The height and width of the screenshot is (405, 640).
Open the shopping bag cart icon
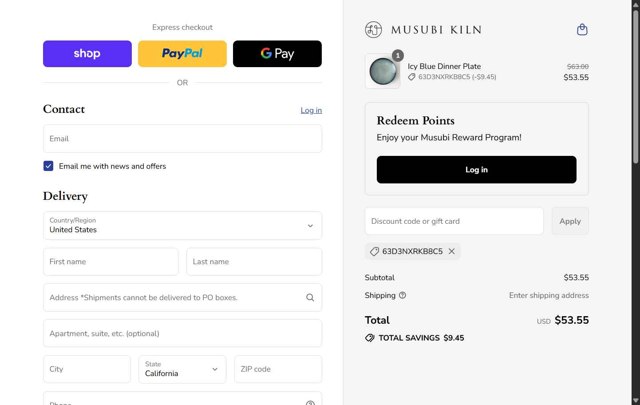(x=582, y=29)
